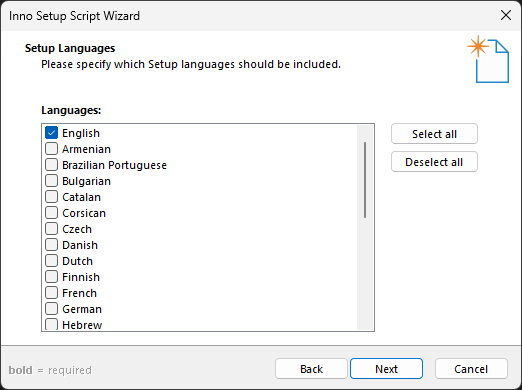Click the Deselect all button

point(434,162)
